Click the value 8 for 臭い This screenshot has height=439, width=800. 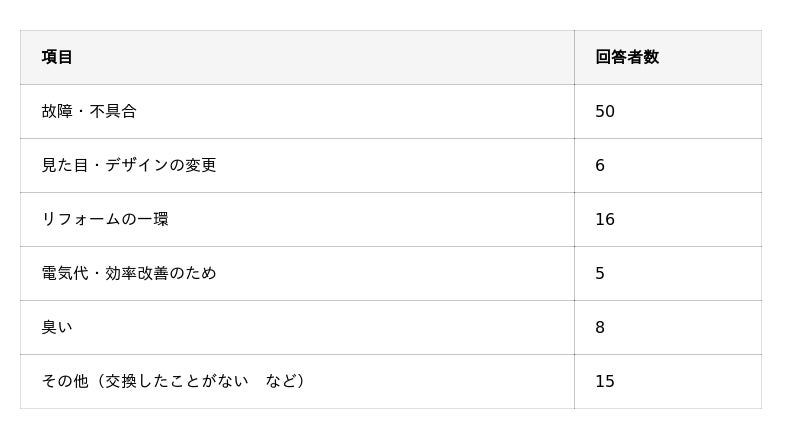click(600, 327)
